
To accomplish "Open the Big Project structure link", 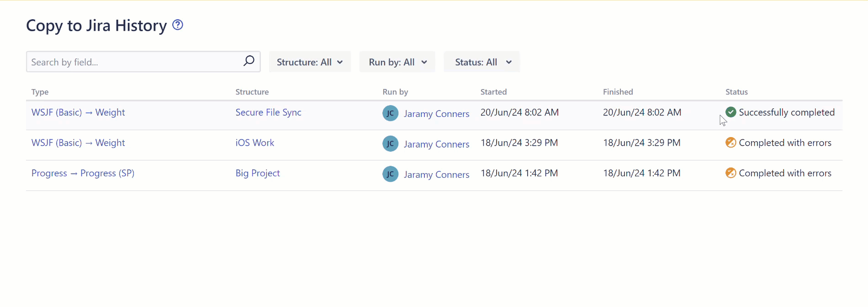I will (258, 173).
